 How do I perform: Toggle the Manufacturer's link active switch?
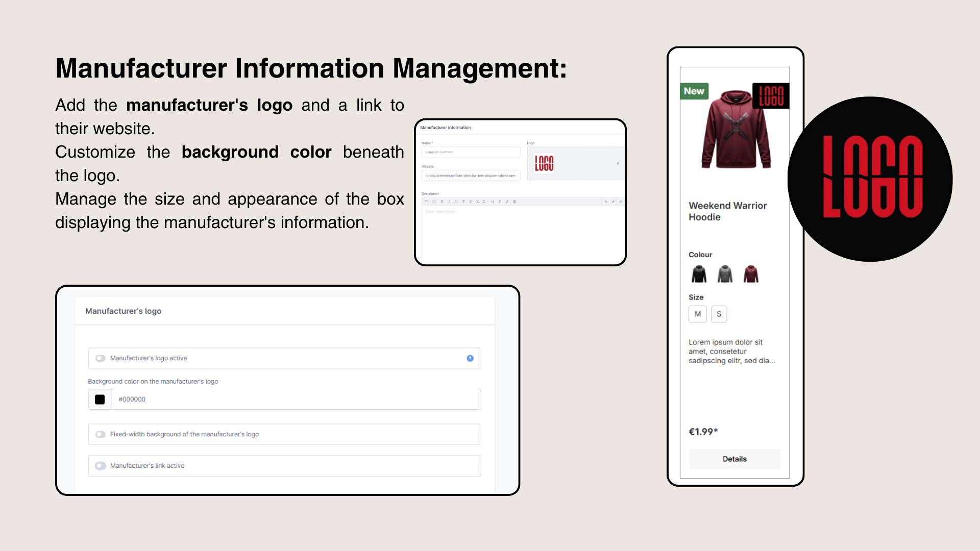point(101,466)
